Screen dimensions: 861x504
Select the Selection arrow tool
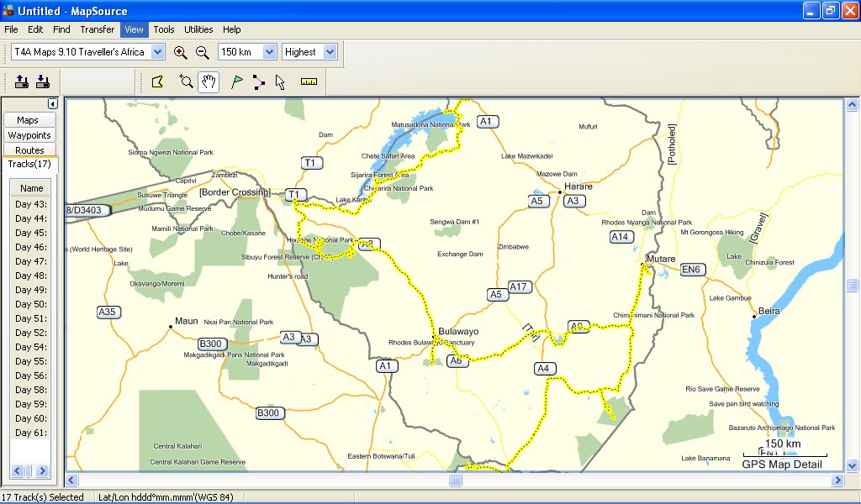(x=280, y=82)
